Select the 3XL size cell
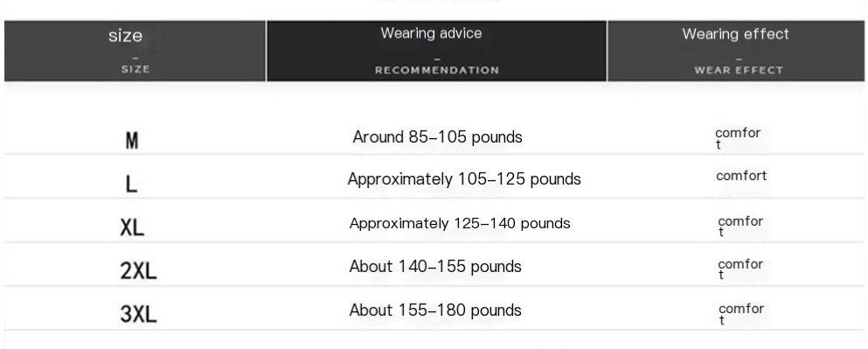 (138, 315)
